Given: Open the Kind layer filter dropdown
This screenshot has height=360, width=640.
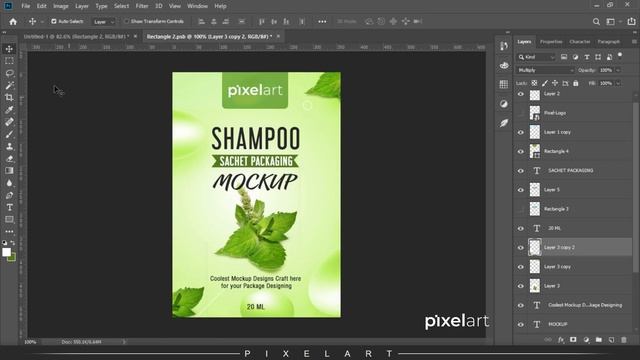Looking at the screenshot, I should click(536, 57).
